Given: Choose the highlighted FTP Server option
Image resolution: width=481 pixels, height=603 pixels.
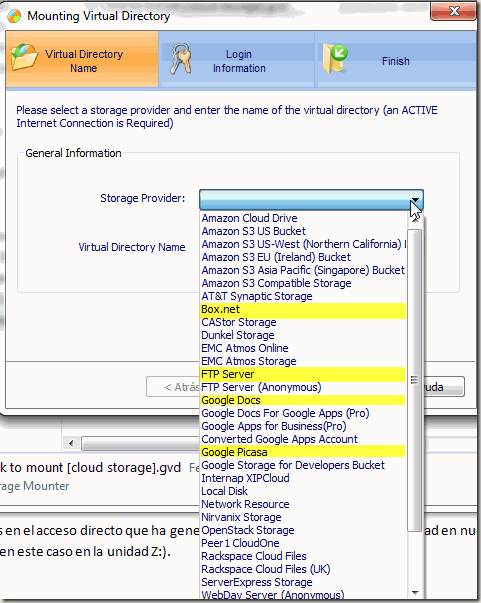Looking at the screenshot, I should [303, 374].
